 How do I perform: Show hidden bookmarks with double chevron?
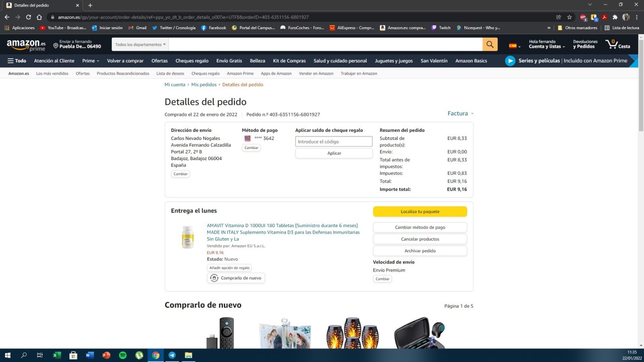[x=549, y=28]
